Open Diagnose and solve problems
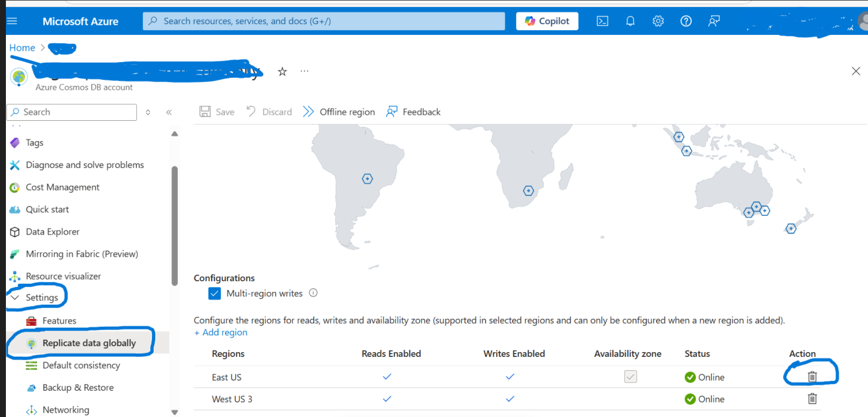Image resolution: width=868 pixels, height=417 pixels. (85, 165)
